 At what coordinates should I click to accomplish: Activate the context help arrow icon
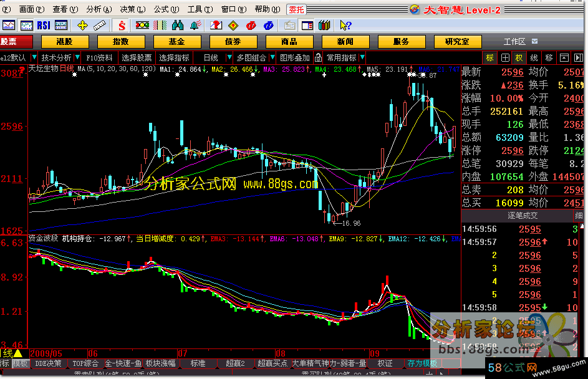pyautogui.click(x=345, y=25)
